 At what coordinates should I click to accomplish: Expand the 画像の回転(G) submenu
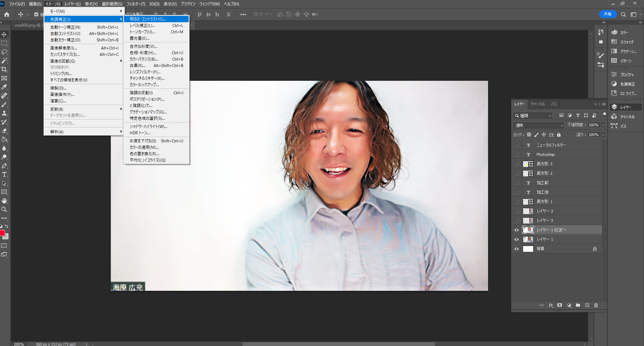pyautogui.click(x=84, y=61)
